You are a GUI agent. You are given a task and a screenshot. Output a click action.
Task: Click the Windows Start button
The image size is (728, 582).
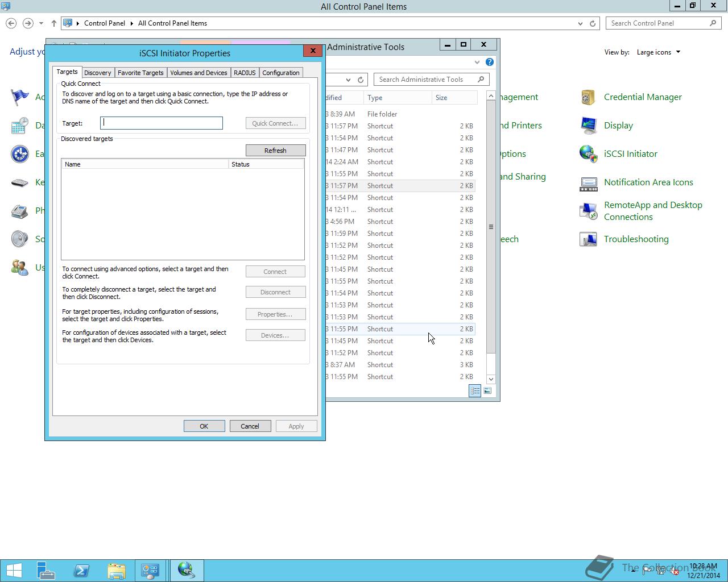coord(14,570)
